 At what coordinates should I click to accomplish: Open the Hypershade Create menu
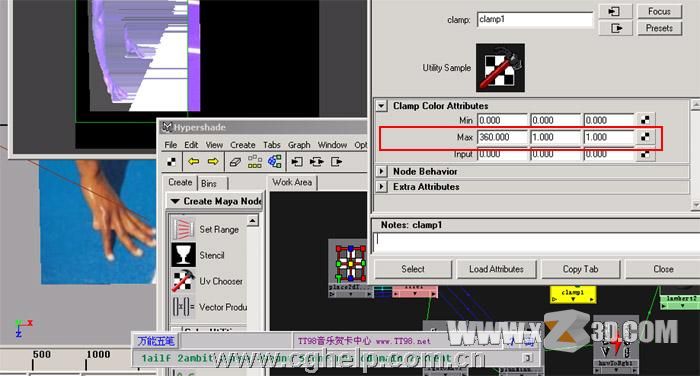coord(243,145)
